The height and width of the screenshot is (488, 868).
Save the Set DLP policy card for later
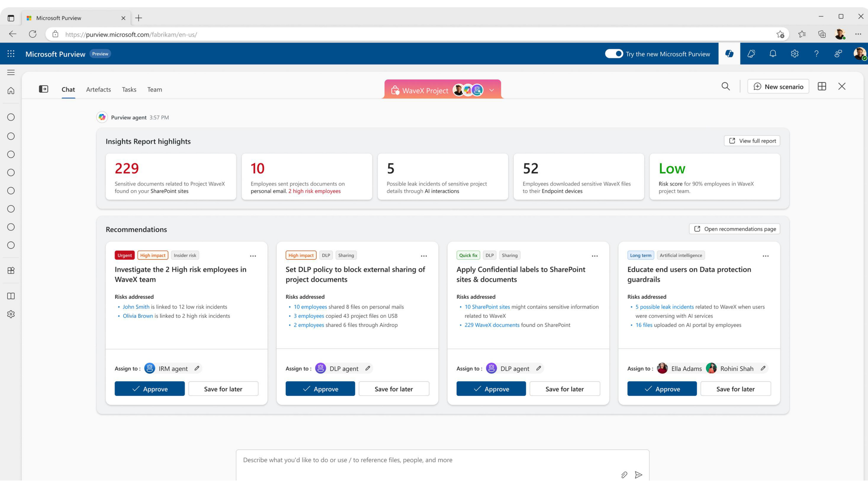[394, 389]
